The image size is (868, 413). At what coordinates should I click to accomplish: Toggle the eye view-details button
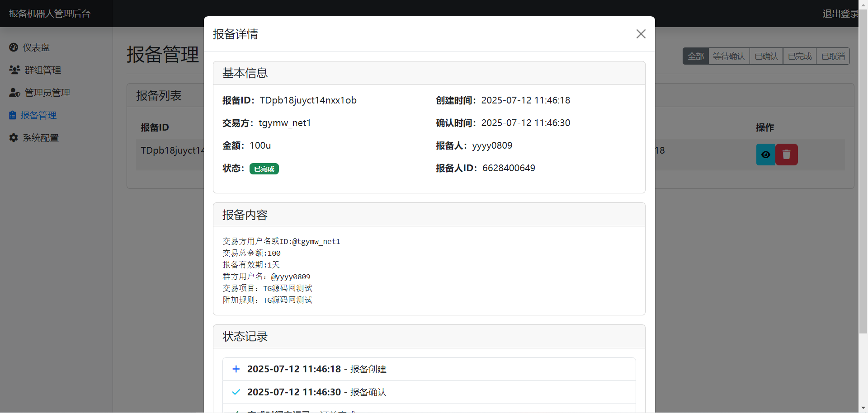[x=766, y=155]
